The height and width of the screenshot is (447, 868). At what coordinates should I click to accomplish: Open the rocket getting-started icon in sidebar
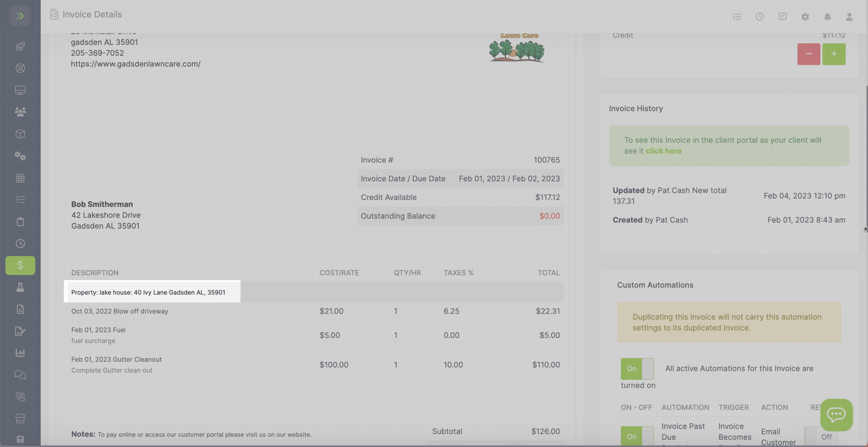(x=20, y=46)
